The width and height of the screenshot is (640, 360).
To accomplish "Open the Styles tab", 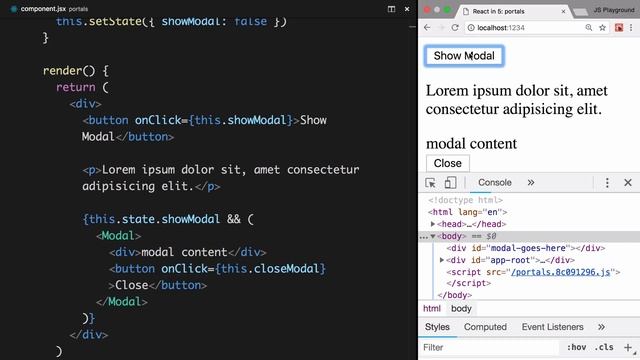I will coord(437,327).
